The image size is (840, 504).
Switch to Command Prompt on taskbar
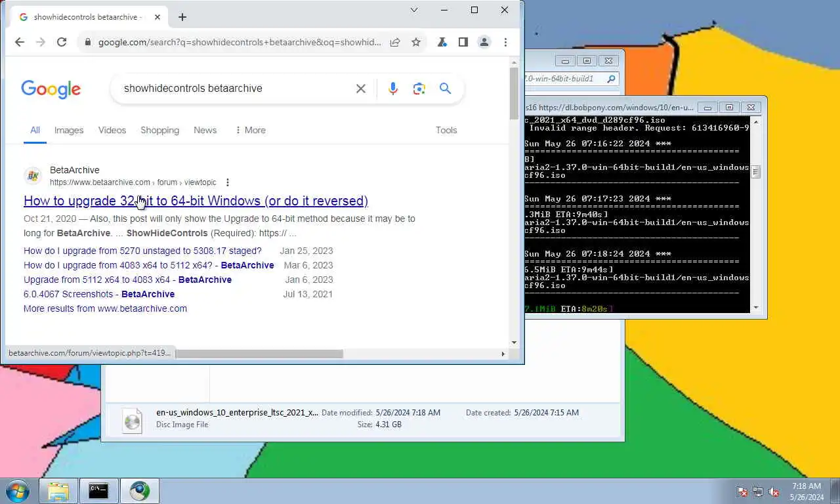click(98, 491)
